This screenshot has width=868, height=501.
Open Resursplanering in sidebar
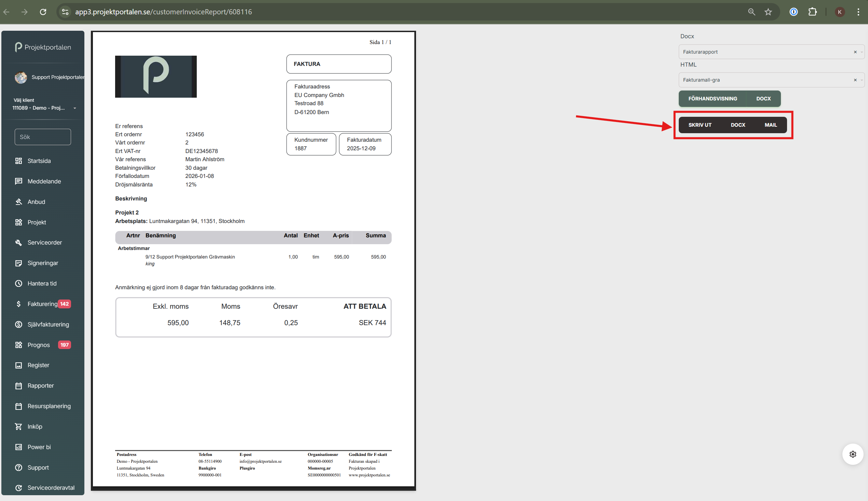[x=49, y=406]
